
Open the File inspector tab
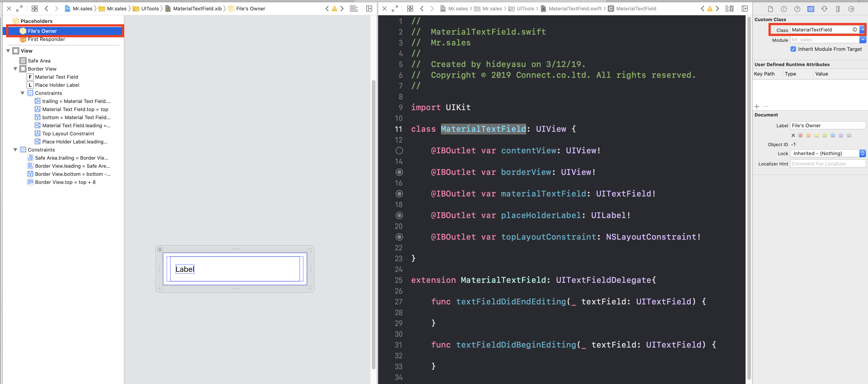(770, 9)
